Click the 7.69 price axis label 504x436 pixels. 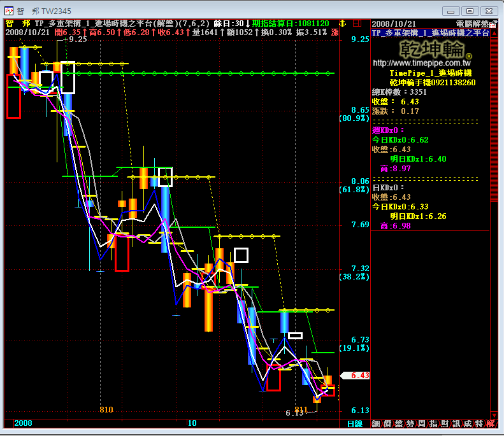tap(360, 225)
